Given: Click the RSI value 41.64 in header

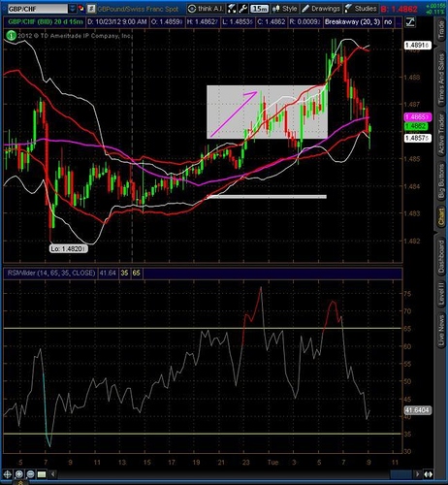Looking at the screenshot, I should tap(108, 274).
